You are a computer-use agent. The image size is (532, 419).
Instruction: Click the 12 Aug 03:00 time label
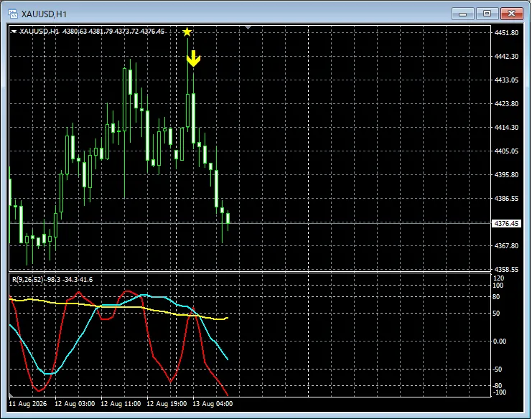click(x=75, y=404)
